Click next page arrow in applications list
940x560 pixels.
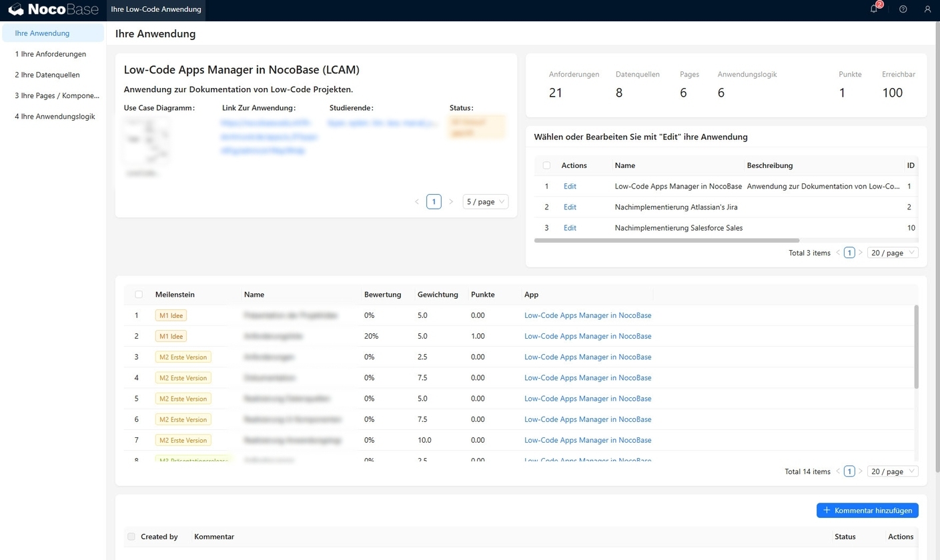861,253
